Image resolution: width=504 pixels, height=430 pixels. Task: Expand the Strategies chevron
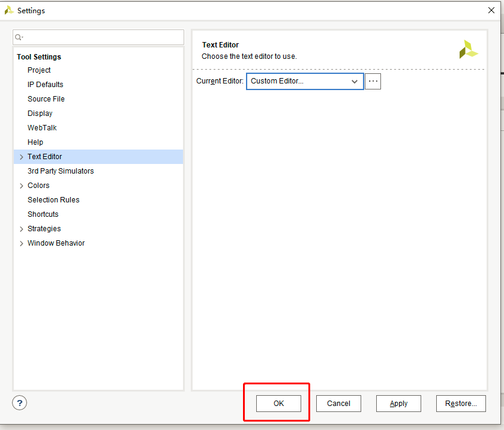[x=22, y=229]
